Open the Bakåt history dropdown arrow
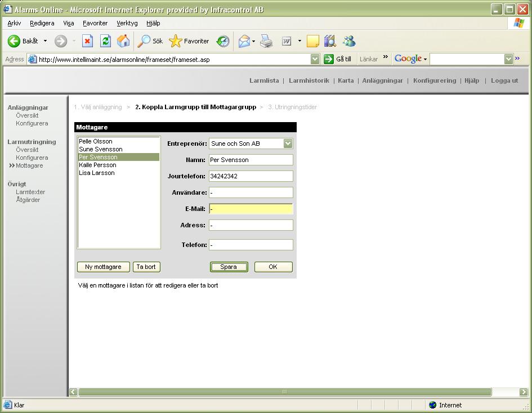532x413 pixels. [45, 41]
